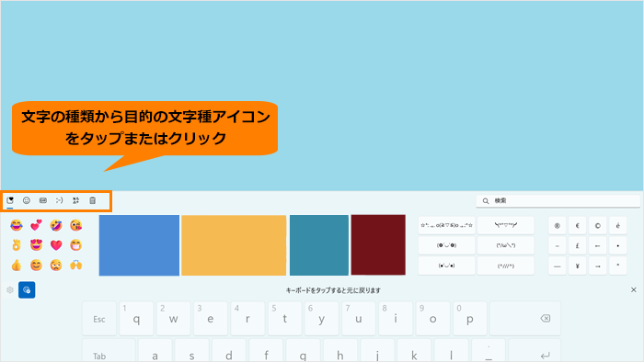The image size is (644, 362).
Task: Tap the t key
Action: (x=284, y=319)
